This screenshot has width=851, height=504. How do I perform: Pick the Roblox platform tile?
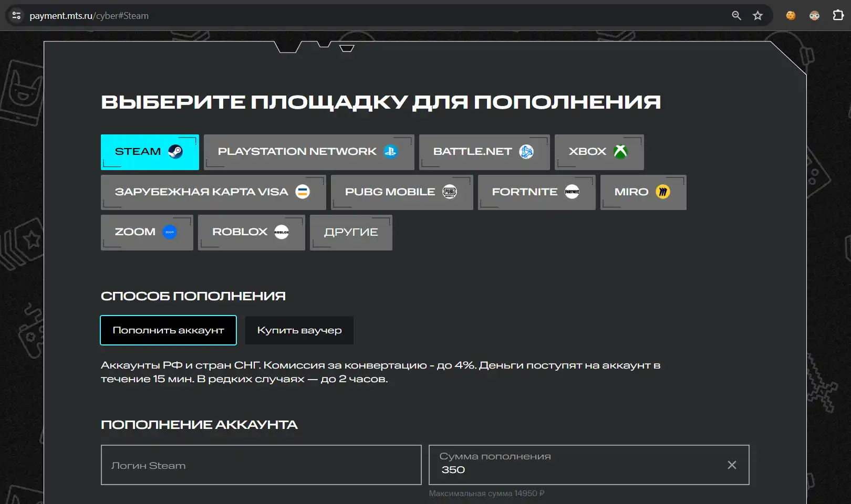(x=251, y=232)
